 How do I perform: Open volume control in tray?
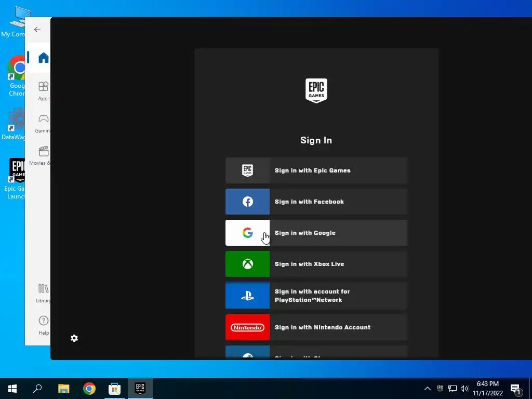tap(464, 389)
